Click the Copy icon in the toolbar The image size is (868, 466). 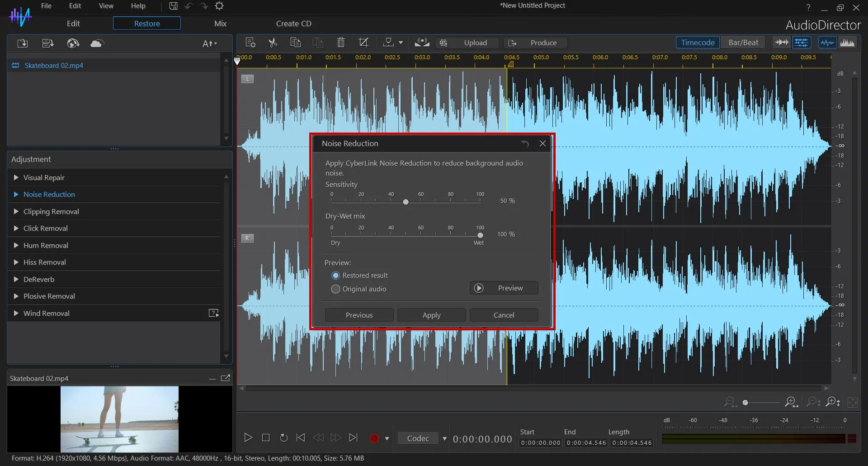tap(295, 43)
